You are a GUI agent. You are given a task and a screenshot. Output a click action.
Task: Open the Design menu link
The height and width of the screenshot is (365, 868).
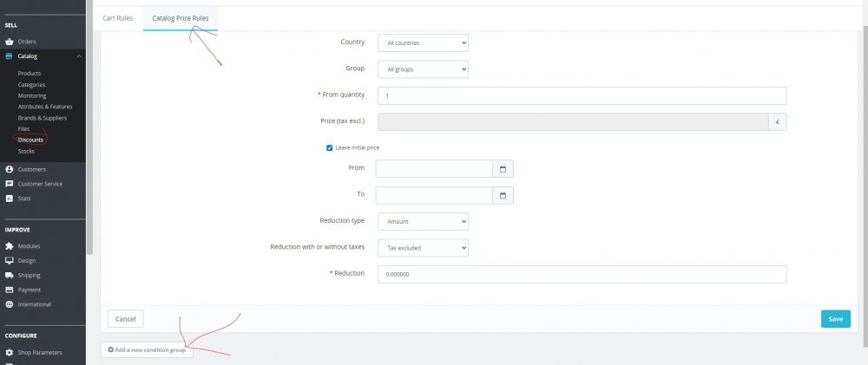pos(27,260)
